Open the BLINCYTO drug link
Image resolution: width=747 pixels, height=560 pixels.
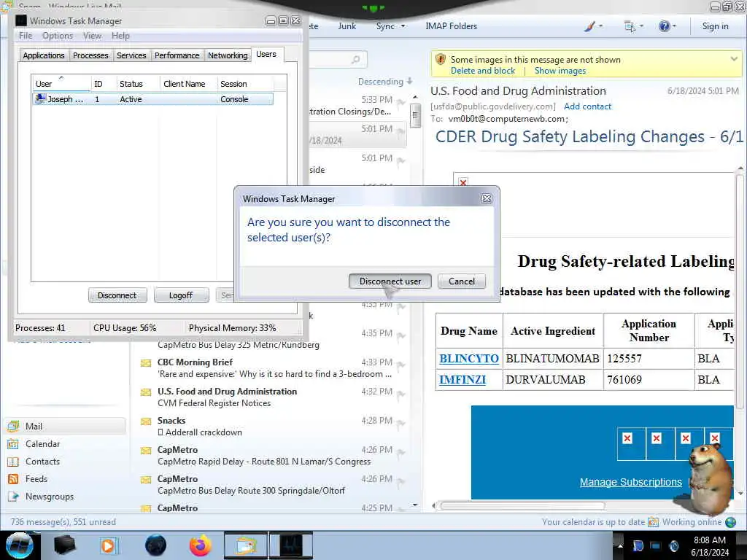[469, 359]
